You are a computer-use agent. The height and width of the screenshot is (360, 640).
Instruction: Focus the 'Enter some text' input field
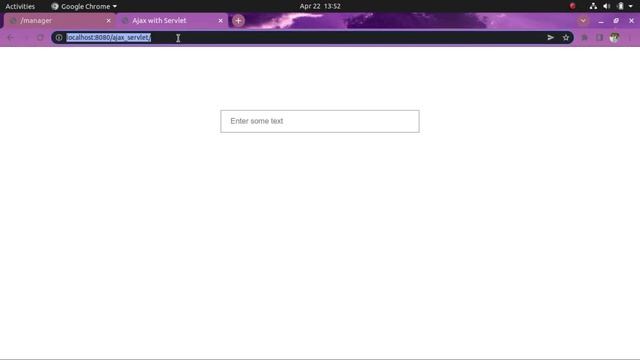point(320,121)
